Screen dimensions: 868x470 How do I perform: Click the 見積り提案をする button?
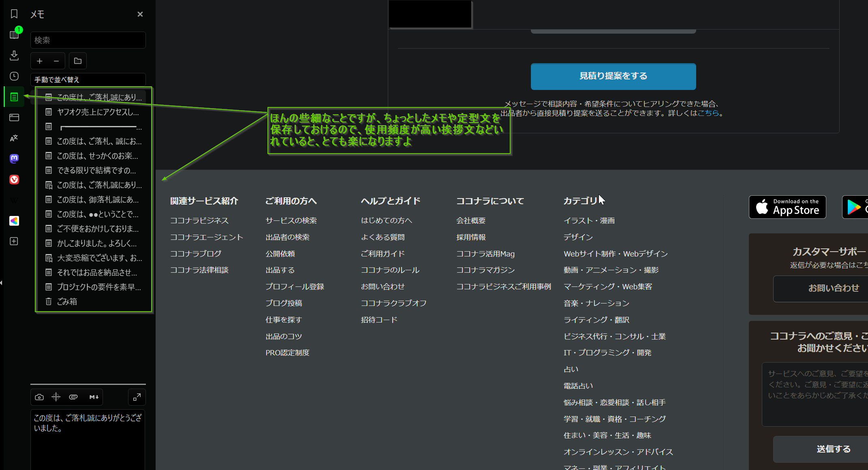(x=613, y=76)
